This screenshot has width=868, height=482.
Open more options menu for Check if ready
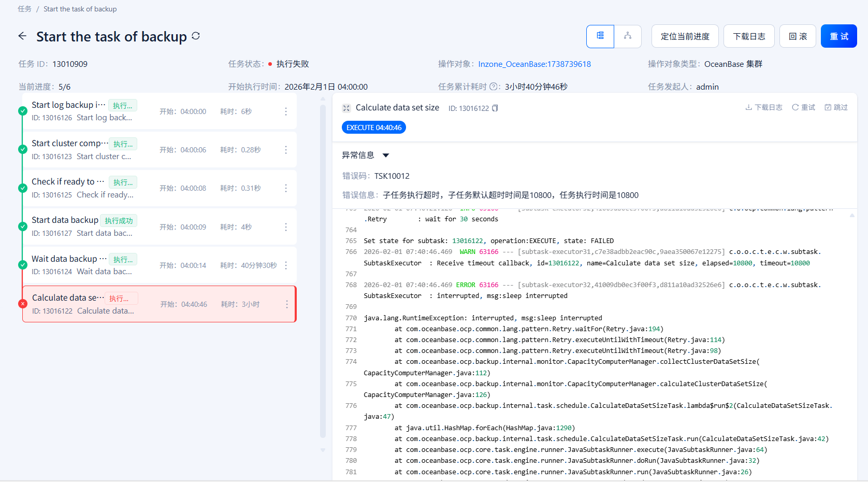(286, 188)
